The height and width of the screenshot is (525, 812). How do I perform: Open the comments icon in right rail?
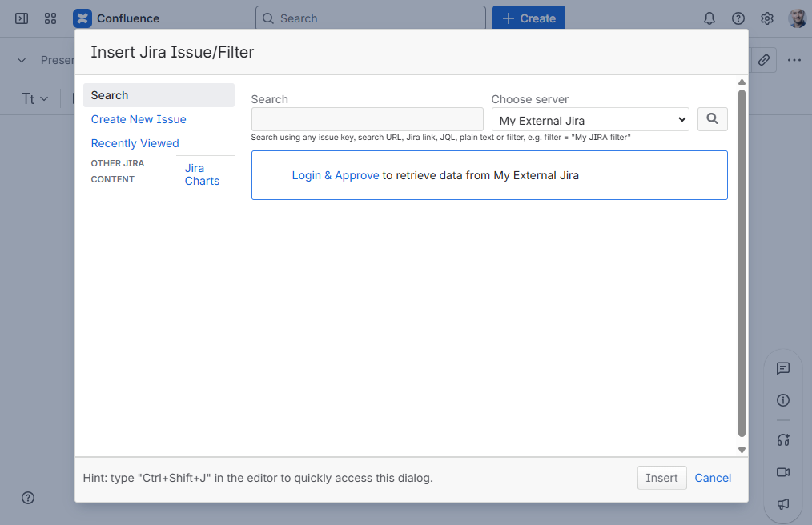(x=782, y=368)
